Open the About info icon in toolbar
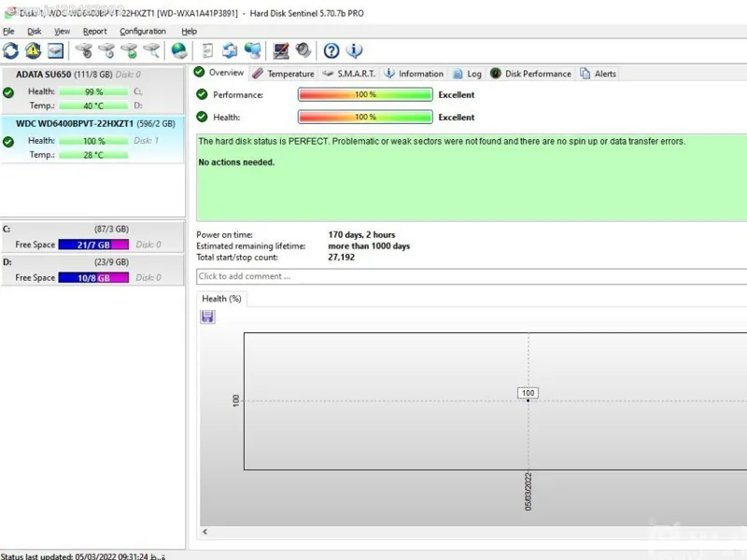Viewport: 747px width, 560px height. (x=354, y=50)
